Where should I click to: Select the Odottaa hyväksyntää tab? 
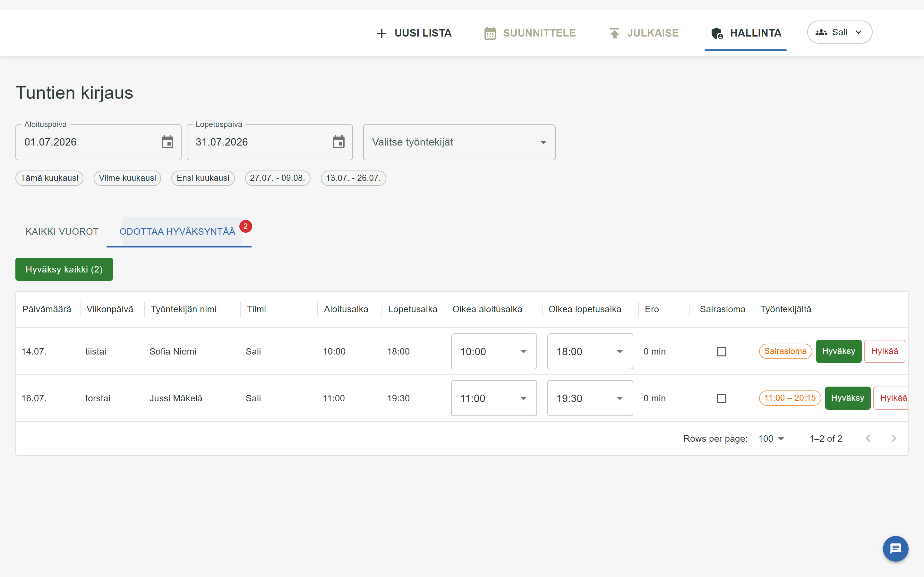(x=177, y=232)
